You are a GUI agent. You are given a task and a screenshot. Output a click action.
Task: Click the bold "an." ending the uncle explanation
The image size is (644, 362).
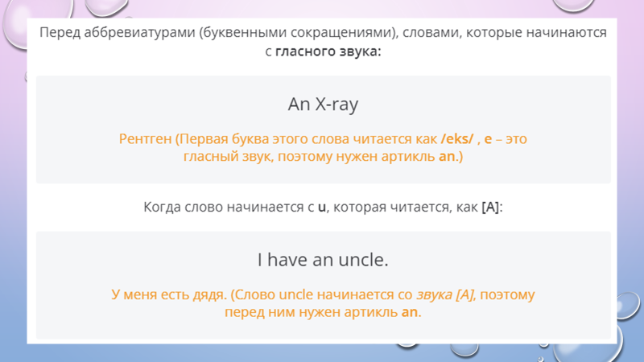[x=411, y=312]
